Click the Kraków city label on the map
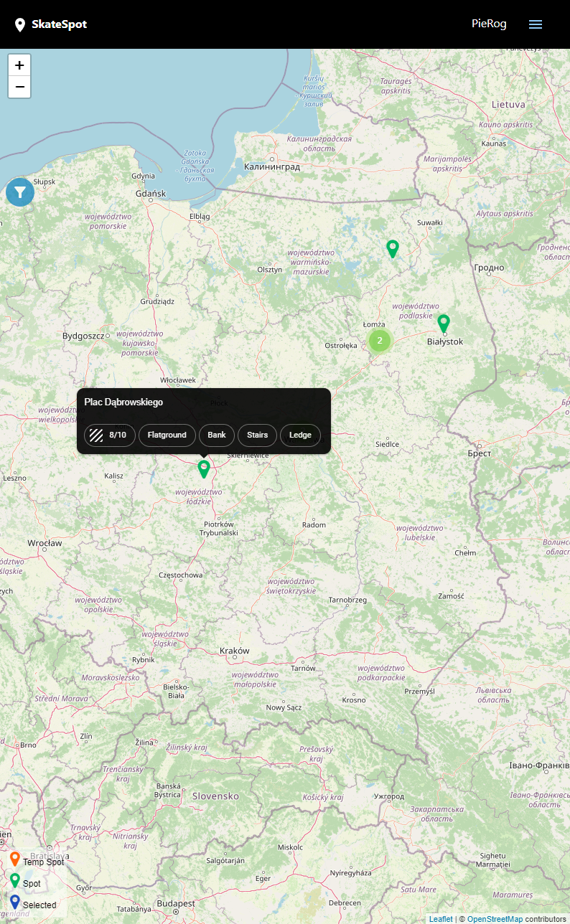This screenshot has width=570, height=924. coord(235,651)
